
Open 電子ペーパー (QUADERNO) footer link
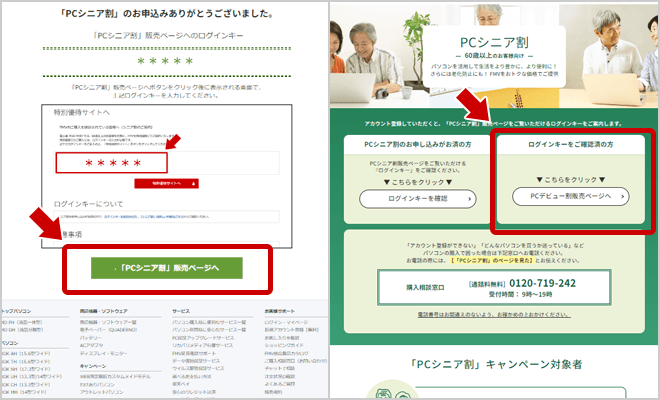tap(108, 330)
